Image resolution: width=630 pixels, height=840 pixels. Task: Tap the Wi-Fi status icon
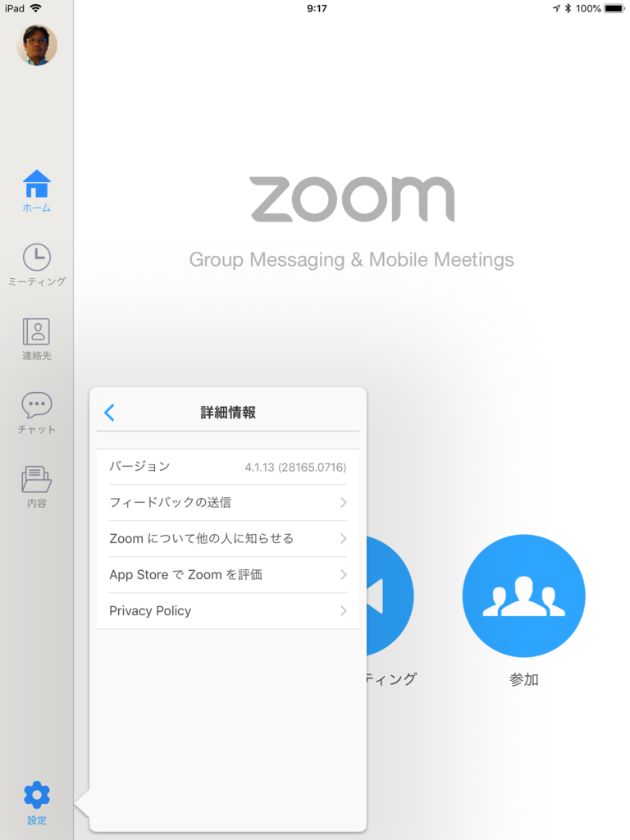tap(35, 8)
